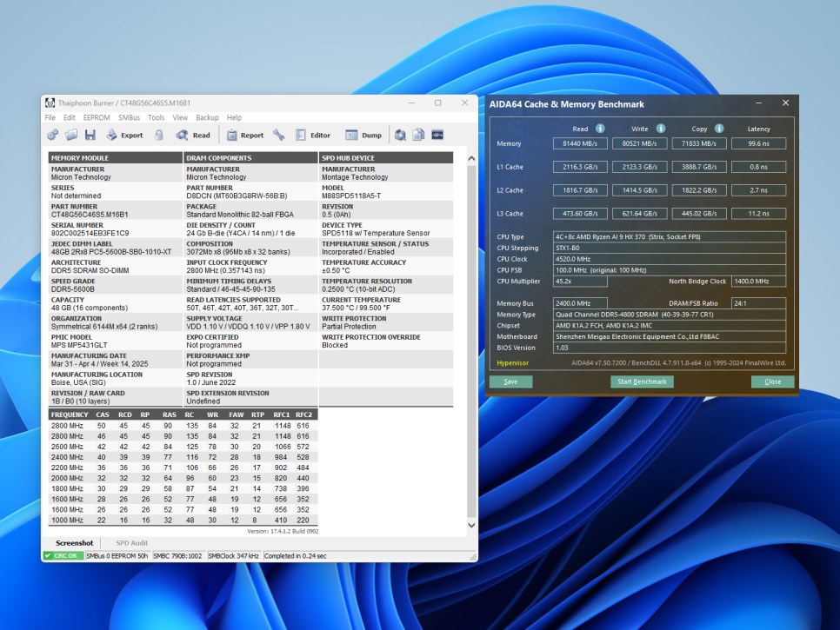This screenshot has height=630, width=840.
Task: Click the Start Benchmark button
Action: [x=643, y=381]
